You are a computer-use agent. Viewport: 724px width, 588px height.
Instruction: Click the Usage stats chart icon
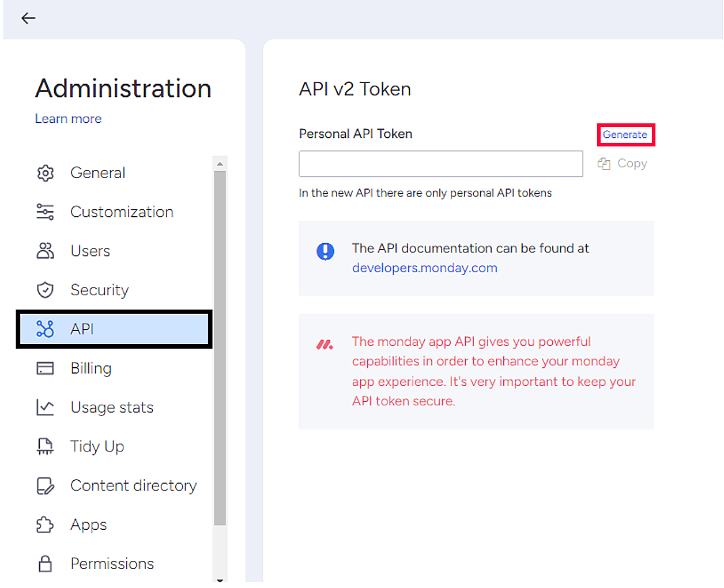tap(46, 408)
